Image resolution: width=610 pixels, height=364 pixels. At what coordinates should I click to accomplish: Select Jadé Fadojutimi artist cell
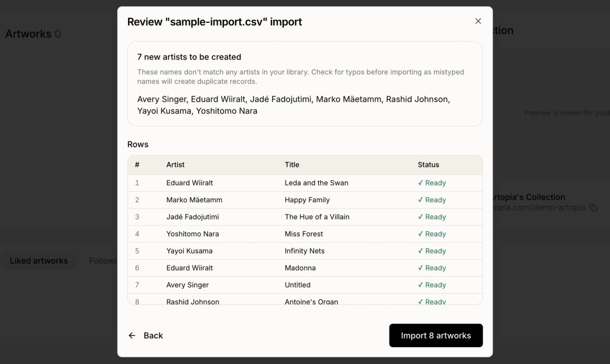pyautogui.click(x=193, y=217)
